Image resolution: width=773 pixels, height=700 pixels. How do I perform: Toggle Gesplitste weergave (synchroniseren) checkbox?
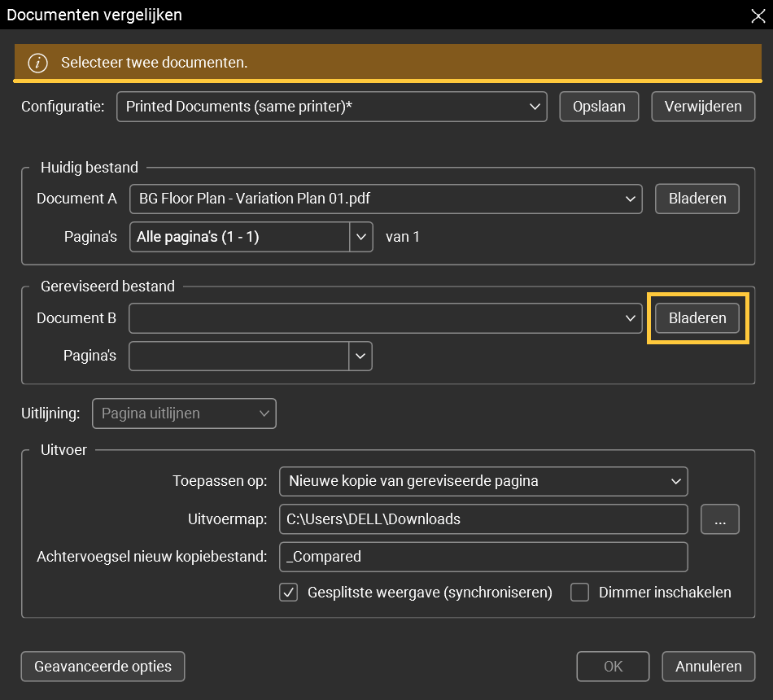pyautogui.click(x=288, y=593)
